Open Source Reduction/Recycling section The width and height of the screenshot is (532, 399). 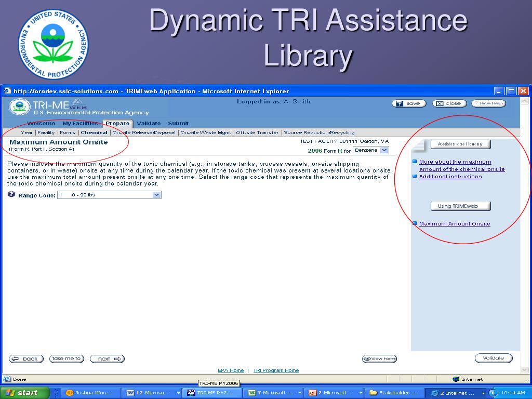tap(320, 132)
